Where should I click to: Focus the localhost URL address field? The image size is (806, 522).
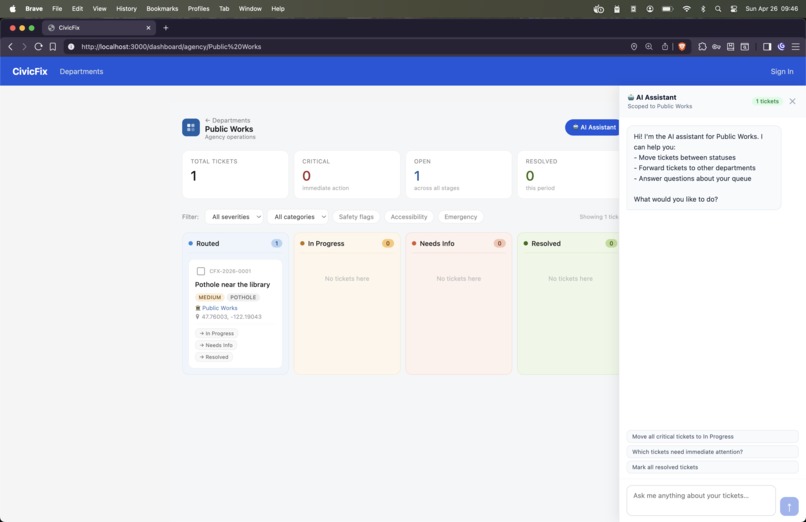coord(171,47)
